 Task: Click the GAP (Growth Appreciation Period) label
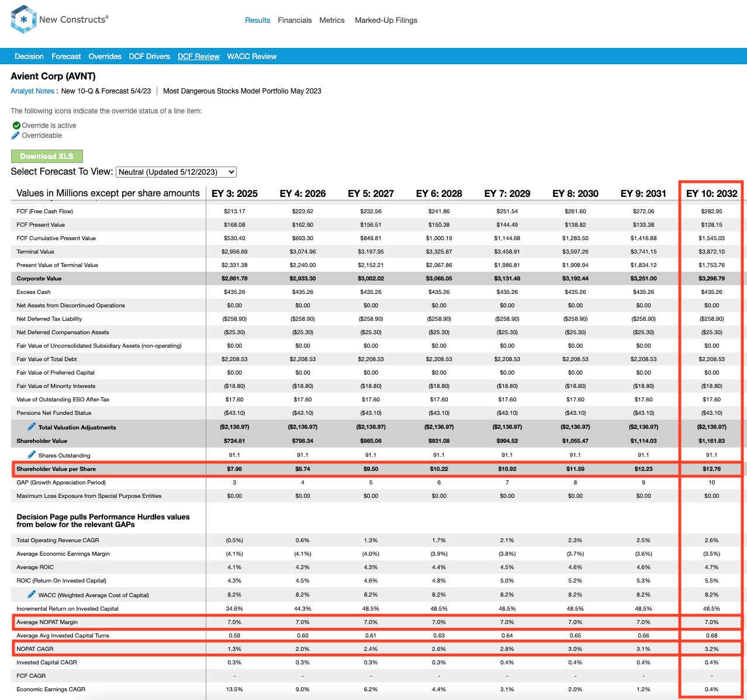click(61, 483)
